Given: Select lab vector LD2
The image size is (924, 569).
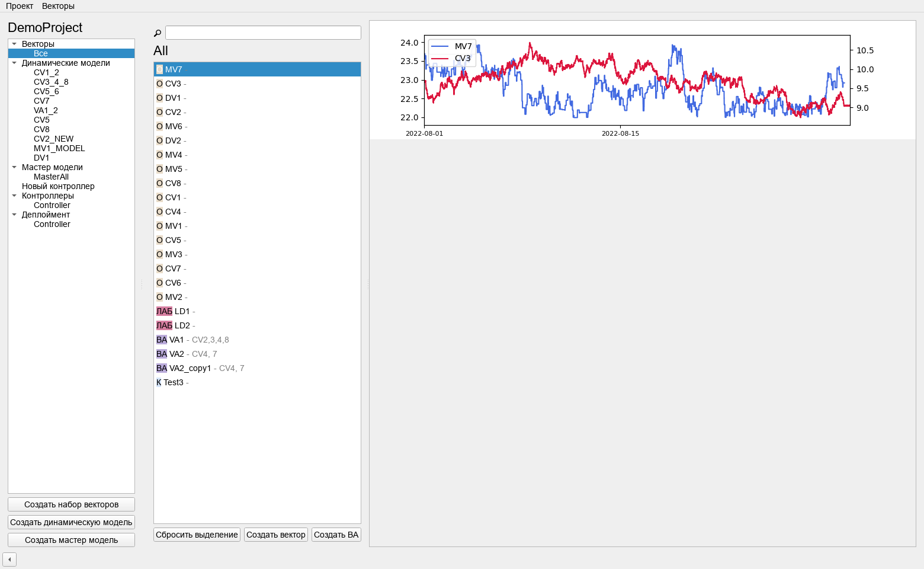Looking at the screenshot, I should [257, 325].
